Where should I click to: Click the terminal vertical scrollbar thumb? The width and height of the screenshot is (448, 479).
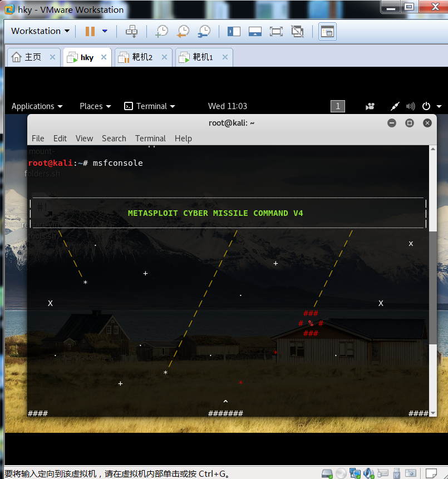tap(433, 288)
